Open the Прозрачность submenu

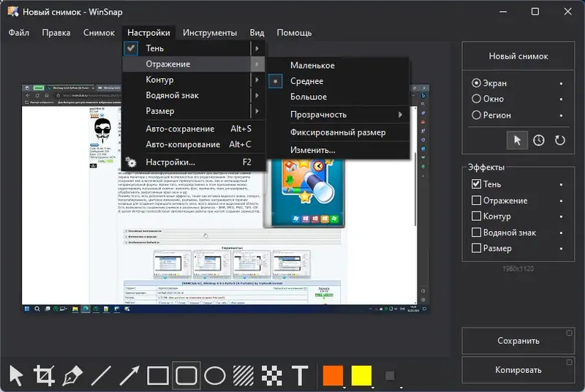[339, 115]
